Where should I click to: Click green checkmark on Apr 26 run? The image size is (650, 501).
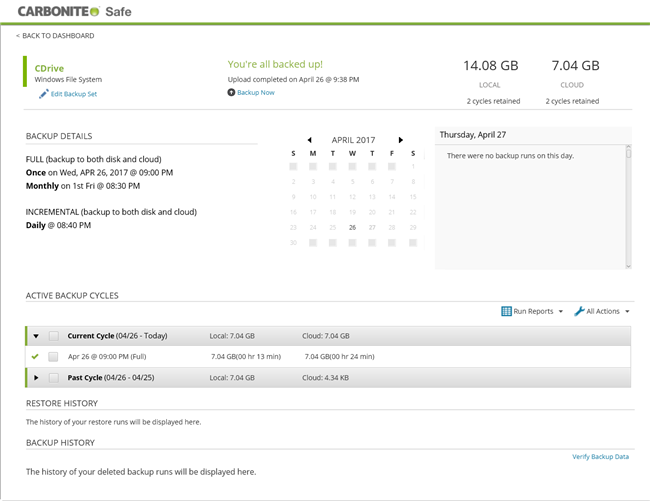tap(36, 356)
